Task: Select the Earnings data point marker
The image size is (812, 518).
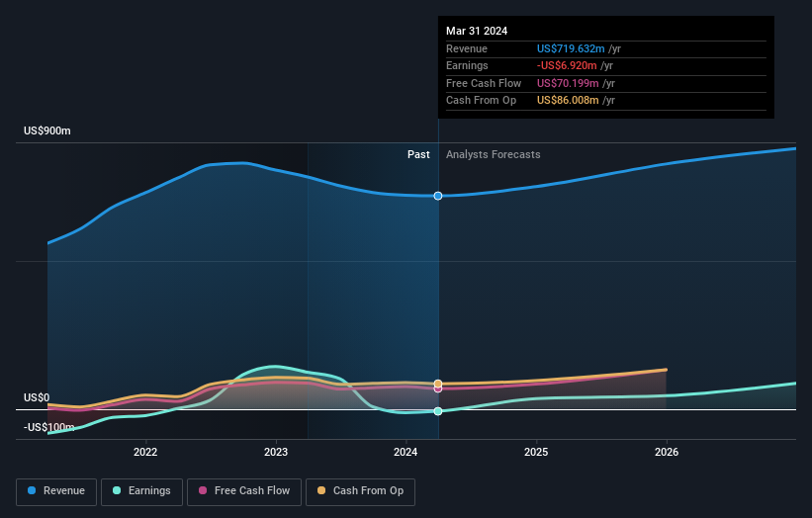Action: [438, 411]
